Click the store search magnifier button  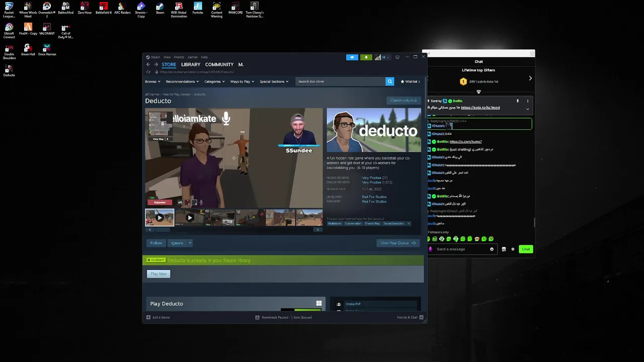tap(389, 81)
